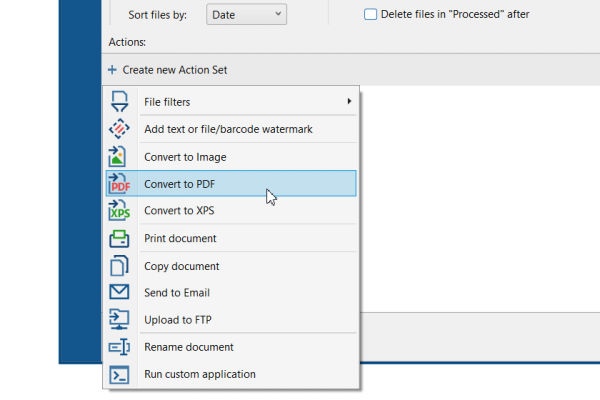Click the plus sign beside Create new Action Set
600x400 pixels.
(x=112, y=70)
